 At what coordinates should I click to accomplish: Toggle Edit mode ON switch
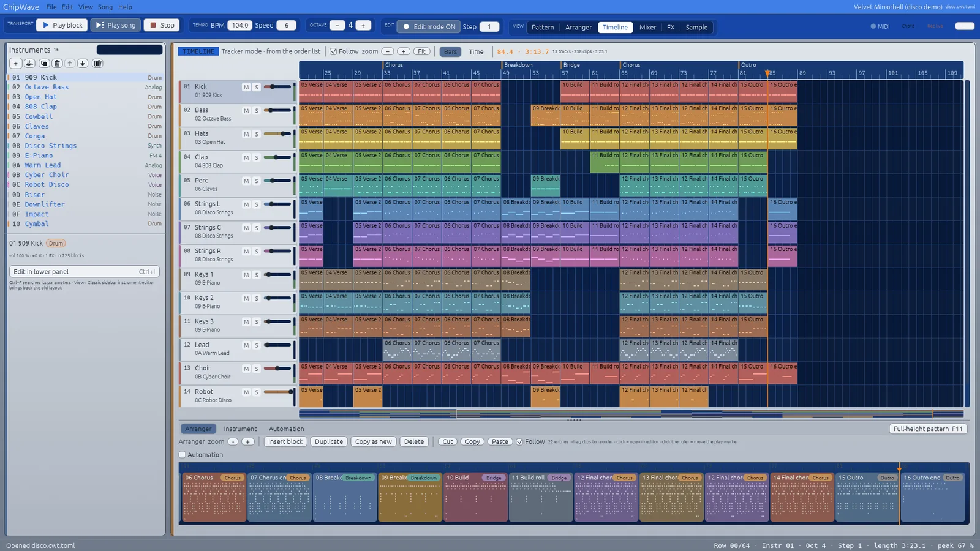(x=428, y=26)
